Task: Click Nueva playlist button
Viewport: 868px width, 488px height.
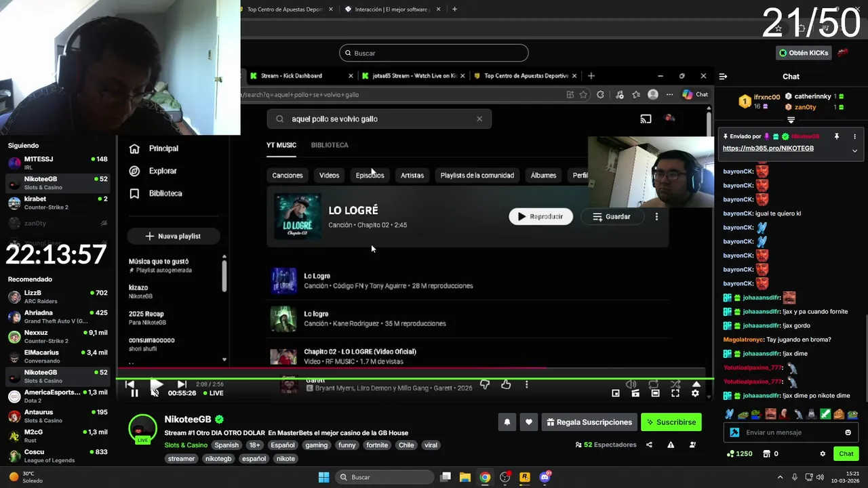Action: (x=173, y=236)
